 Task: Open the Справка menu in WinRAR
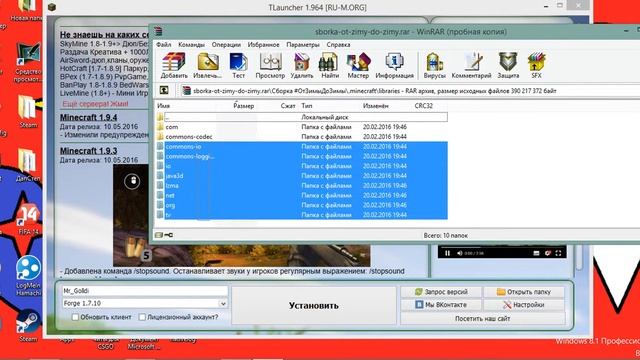pos(338,44)
